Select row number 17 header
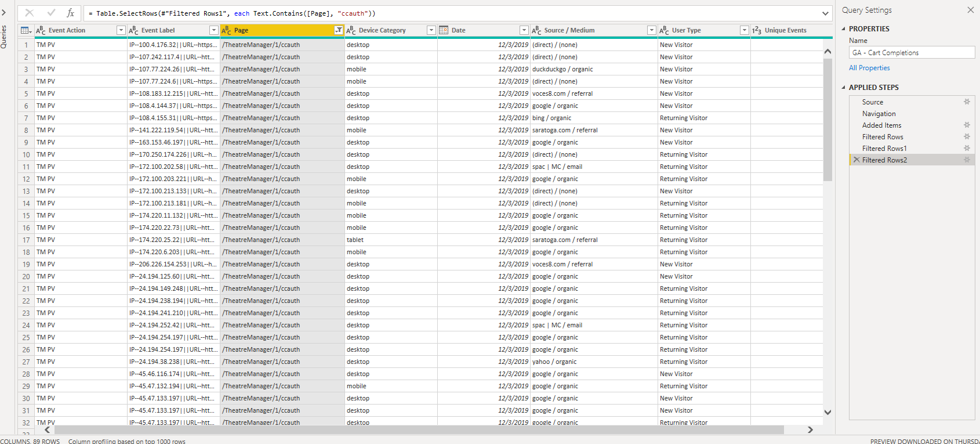This screenshot has height=444, width=980. (x=26, y=240)
